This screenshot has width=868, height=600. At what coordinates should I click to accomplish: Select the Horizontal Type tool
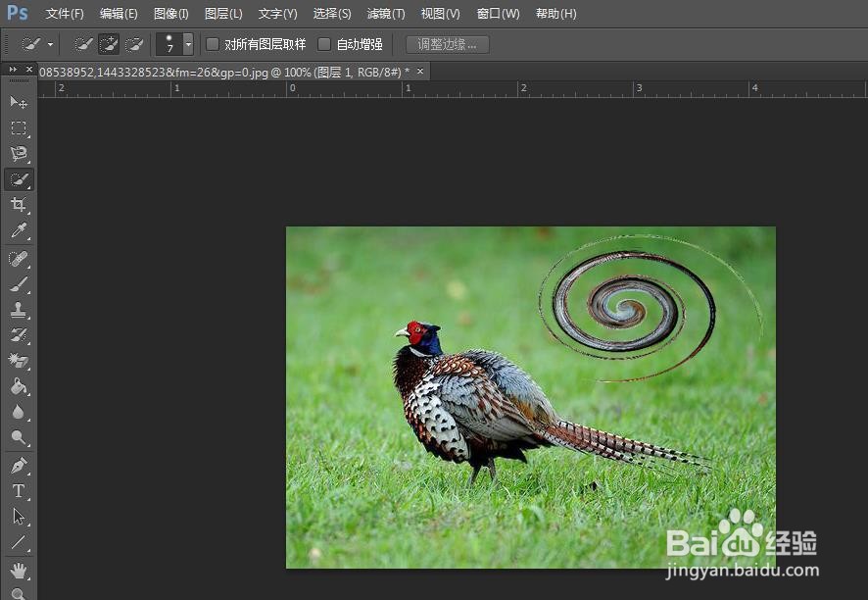[x=19, y=491]
